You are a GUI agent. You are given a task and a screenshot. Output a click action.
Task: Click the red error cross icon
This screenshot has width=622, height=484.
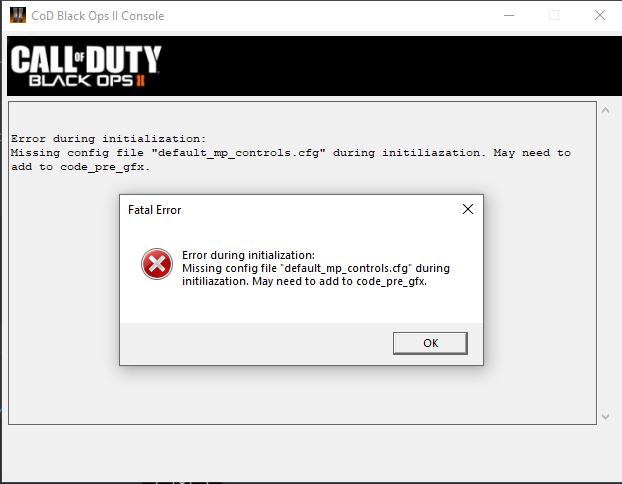(157, 264)
